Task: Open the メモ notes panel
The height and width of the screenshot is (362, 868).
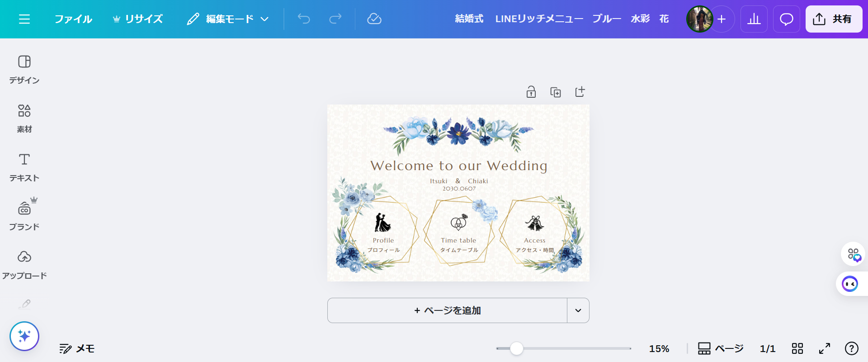Action: [77, 348]
